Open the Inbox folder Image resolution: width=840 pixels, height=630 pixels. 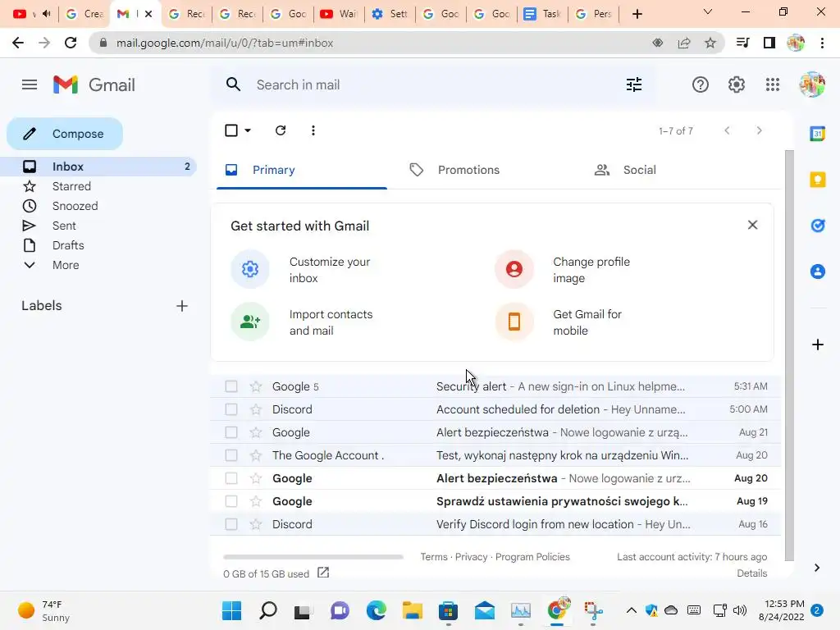point(98,167)
